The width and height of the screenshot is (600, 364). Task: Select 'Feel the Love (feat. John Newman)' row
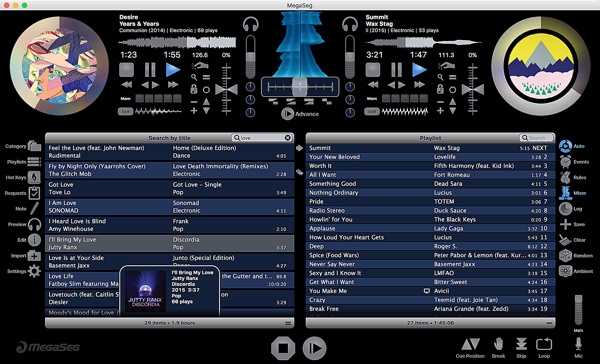pos(170,152)
